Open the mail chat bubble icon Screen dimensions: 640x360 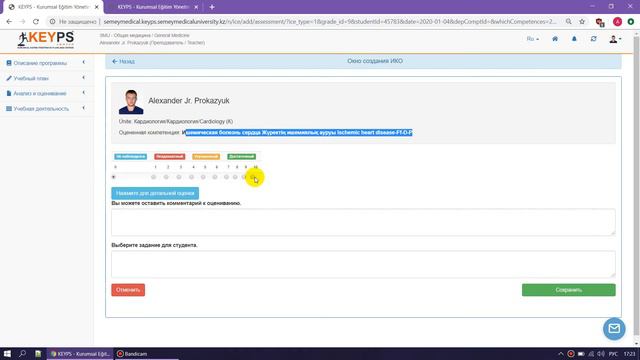click(614, 329)
